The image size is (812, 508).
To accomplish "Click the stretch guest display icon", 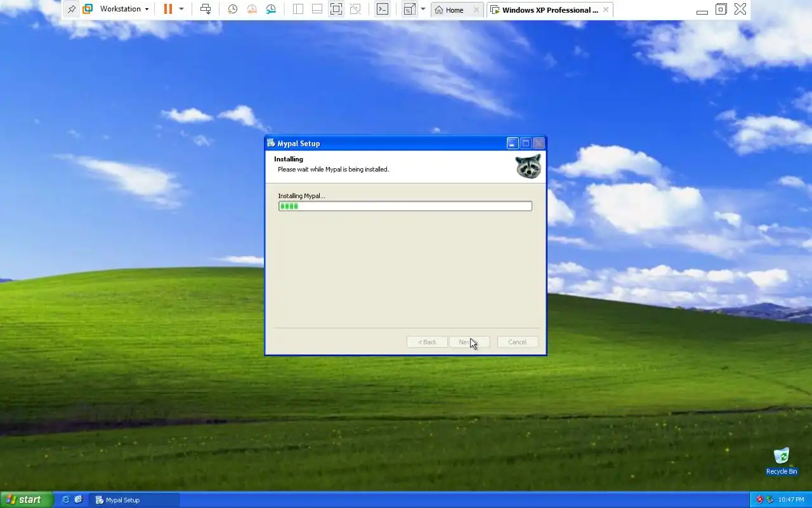I will [x=409, y=10].
